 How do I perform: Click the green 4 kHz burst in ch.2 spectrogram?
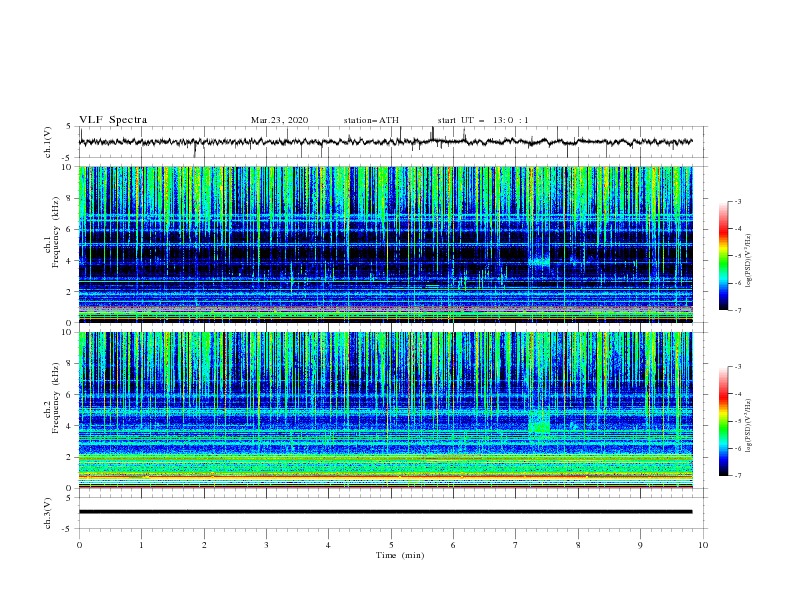[x=539, y=422]
